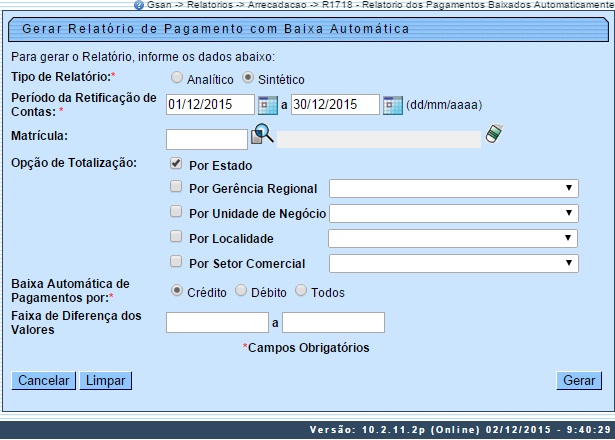Screen dimensions: 615x440
Task: Open calendar for the period start date
Action: [x=267, y=105]
